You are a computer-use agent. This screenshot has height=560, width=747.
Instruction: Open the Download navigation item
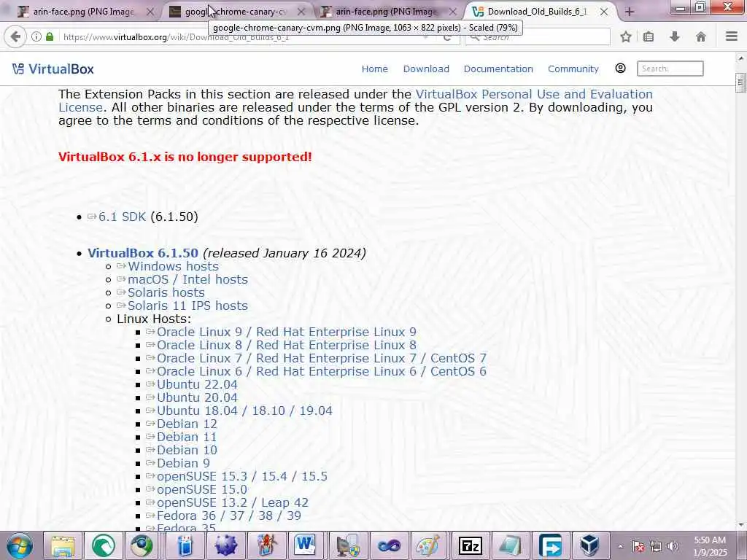pos(426,69)
